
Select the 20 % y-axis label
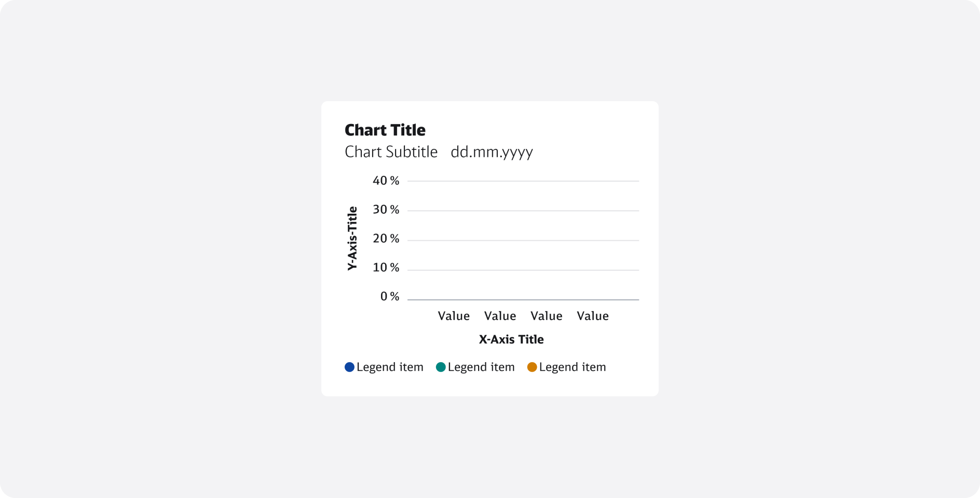386,239
